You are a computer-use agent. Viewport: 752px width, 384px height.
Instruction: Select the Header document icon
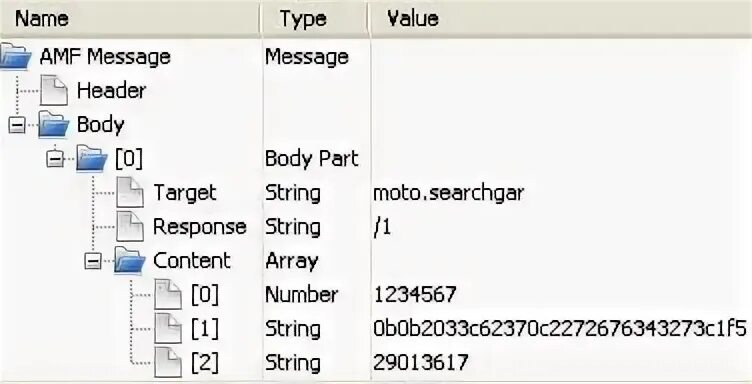54,90
